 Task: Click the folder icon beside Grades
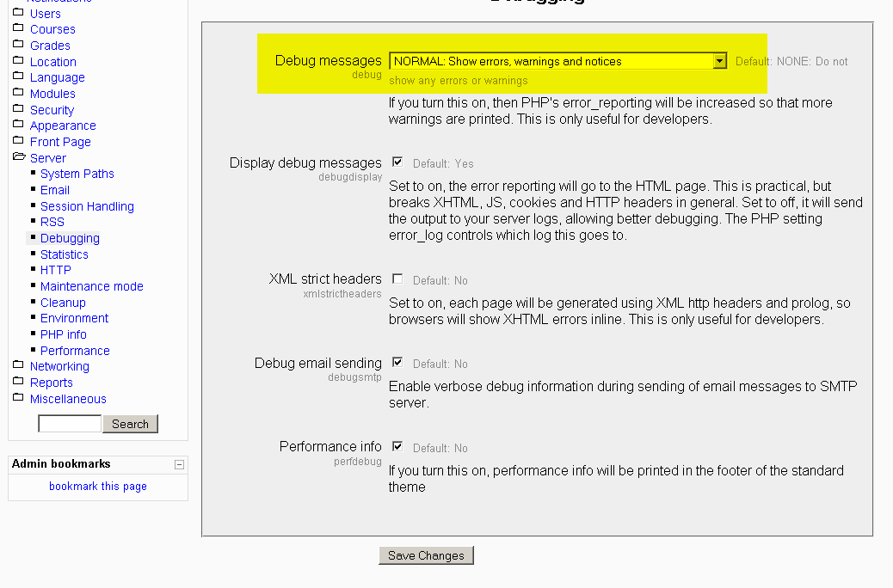pos(18,44)
